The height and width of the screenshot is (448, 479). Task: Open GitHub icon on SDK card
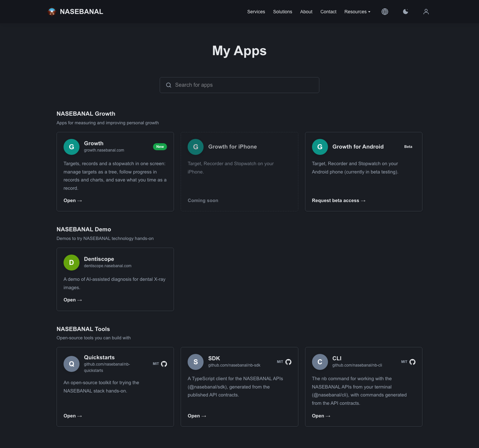pyautogui.click(x=288, y=362)
